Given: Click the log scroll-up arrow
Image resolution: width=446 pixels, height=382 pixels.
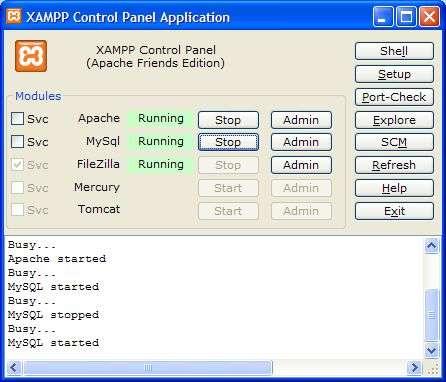Looking at the screenshot, I should pos(432,246).
